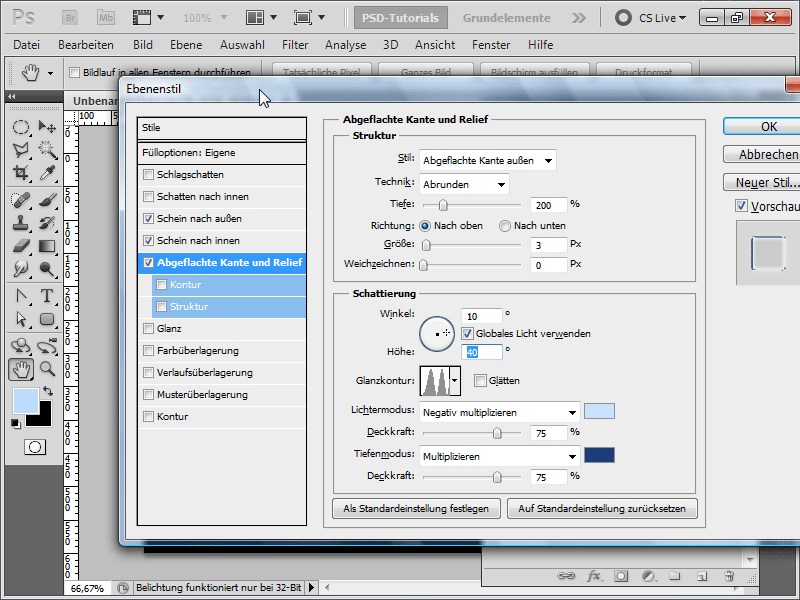The image size is (800, 600).
Task: Select the Rounded Rectangle shape tool
Action: coord(47,319)
